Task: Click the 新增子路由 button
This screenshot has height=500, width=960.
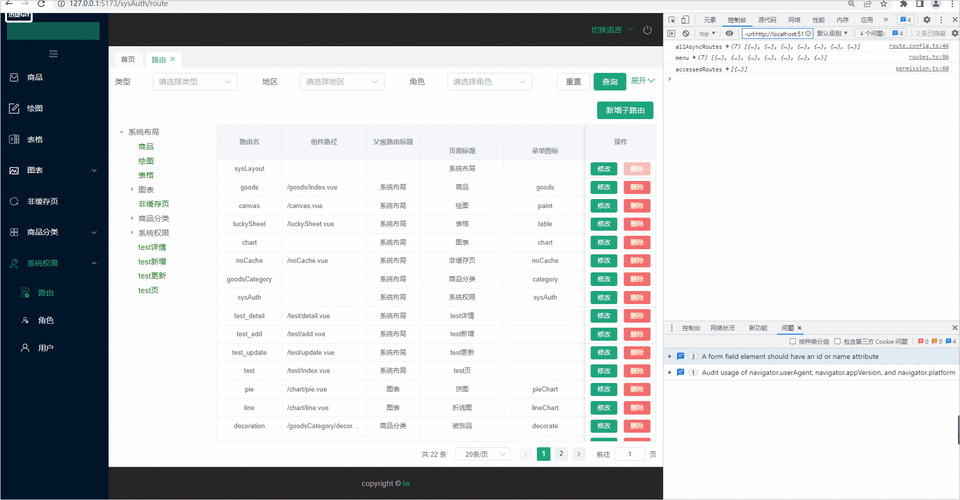Action: (x=625, y=110)
